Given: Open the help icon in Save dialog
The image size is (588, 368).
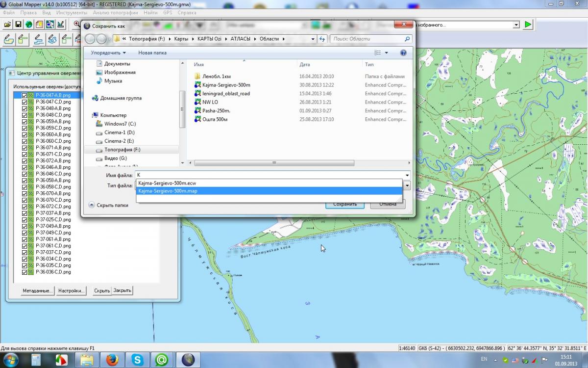Looking at the screenshot, I should (x=403, y=53).
